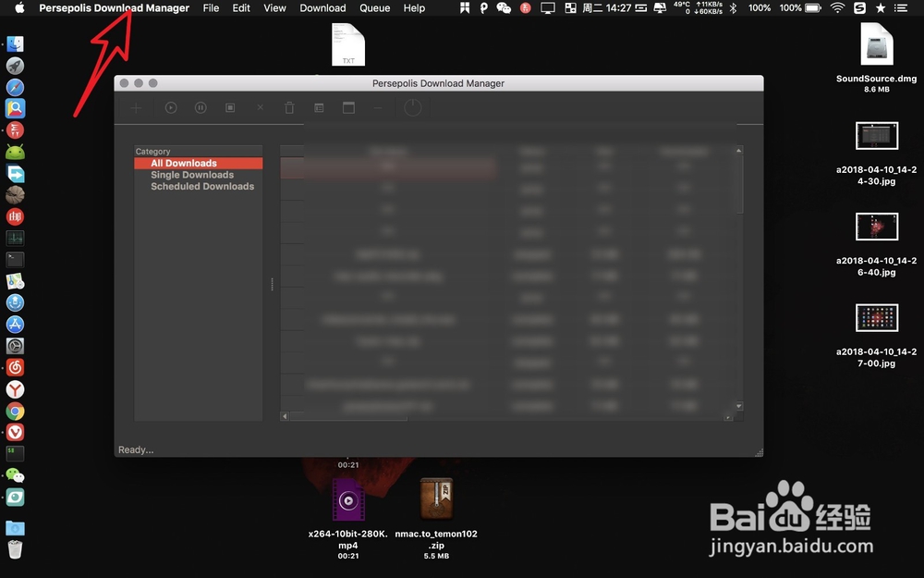Open Notification Center list icon

[x=901, y=7]
